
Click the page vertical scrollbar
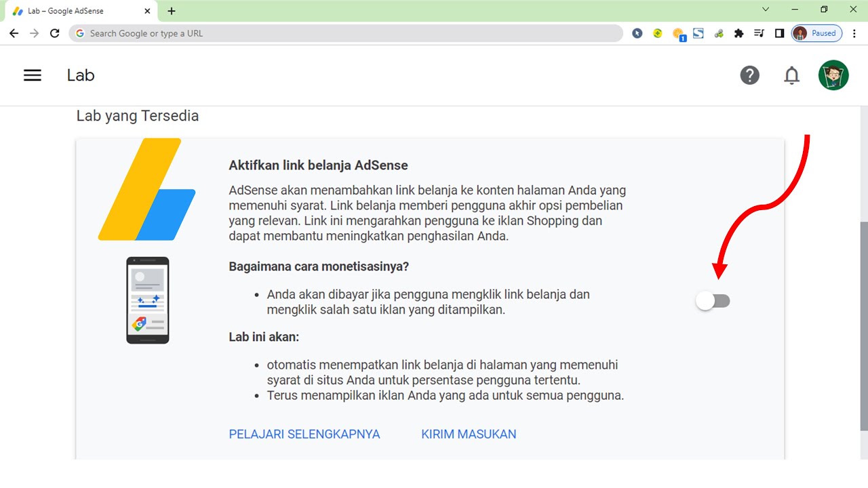coord(864,325)
